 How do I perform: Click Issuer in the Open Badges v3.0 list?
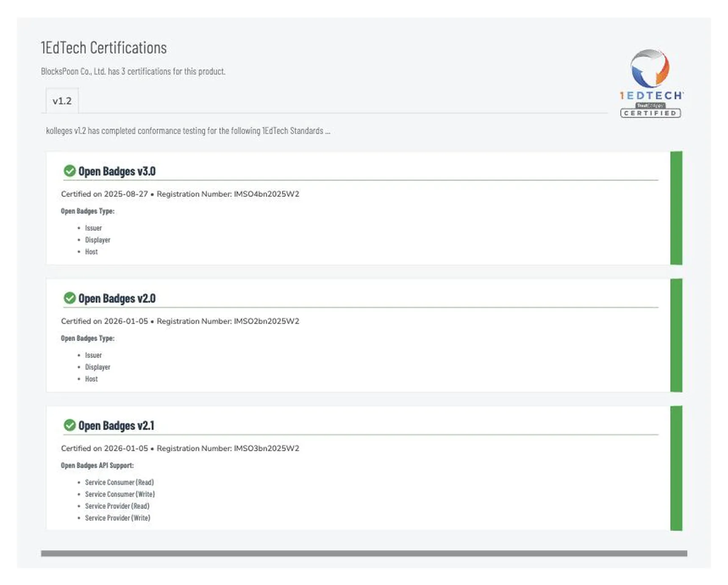coord(93,228)
